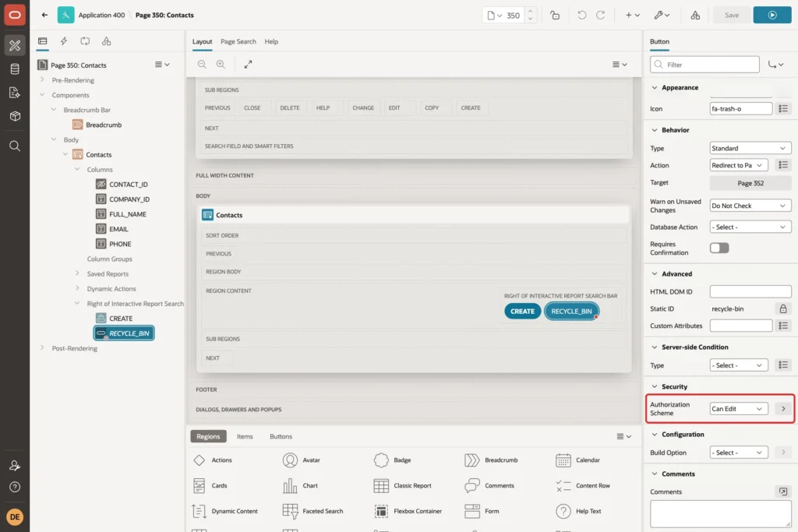Viewport: 798px width, 532px height.
Task: Select the Layout tab
Action: click(202, 42)
